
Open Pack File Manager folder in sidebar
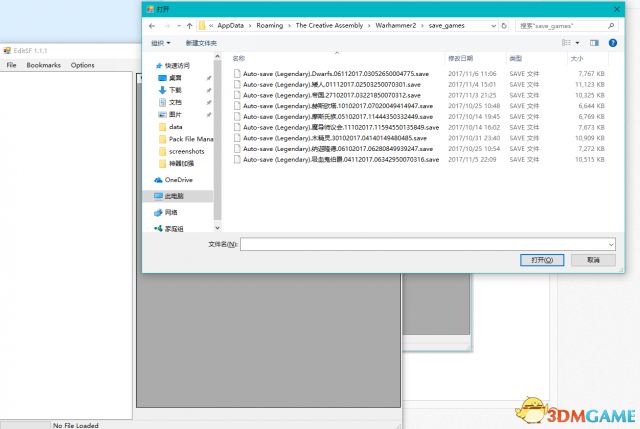coord(191,139)
